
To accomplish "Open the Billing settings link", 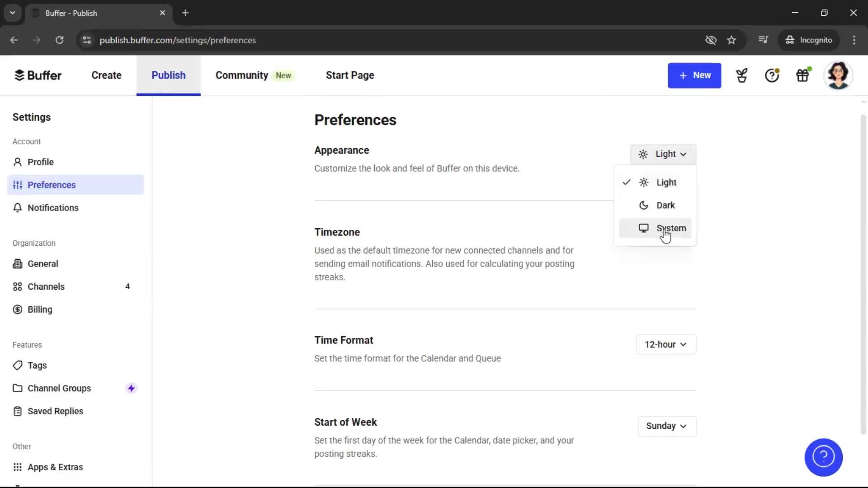I will click(39, 310).
